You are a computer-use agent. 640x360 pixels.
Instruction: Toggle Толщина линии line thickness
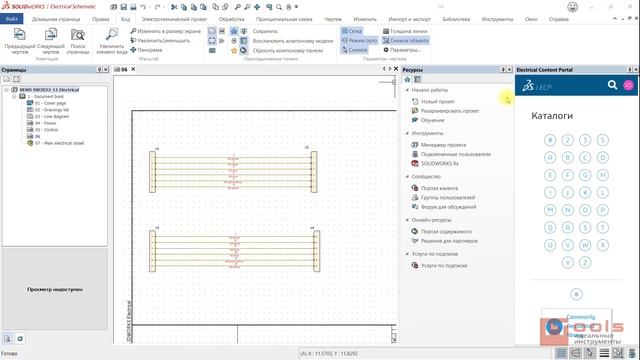coord(405,31)
